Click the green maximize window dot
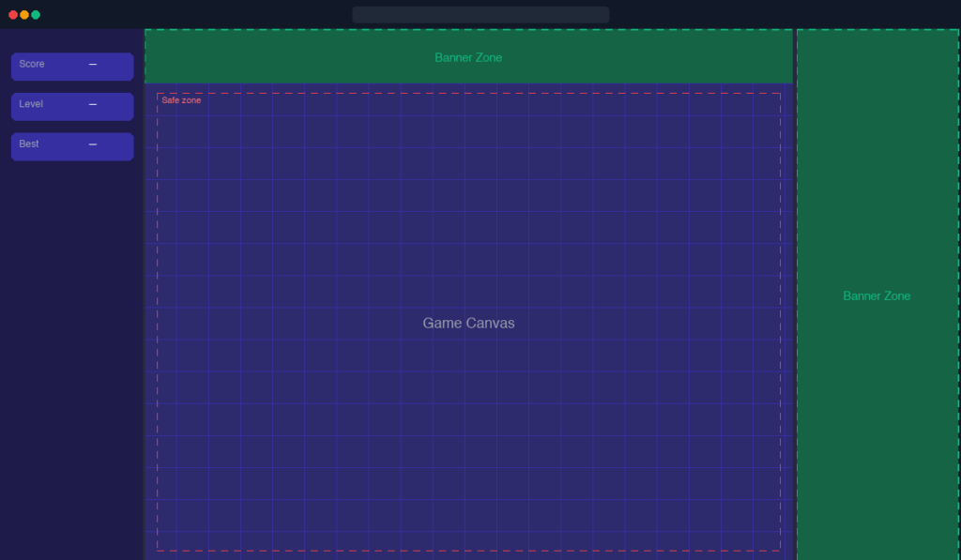This screenshot has width=961, height=560. [36, 15]
